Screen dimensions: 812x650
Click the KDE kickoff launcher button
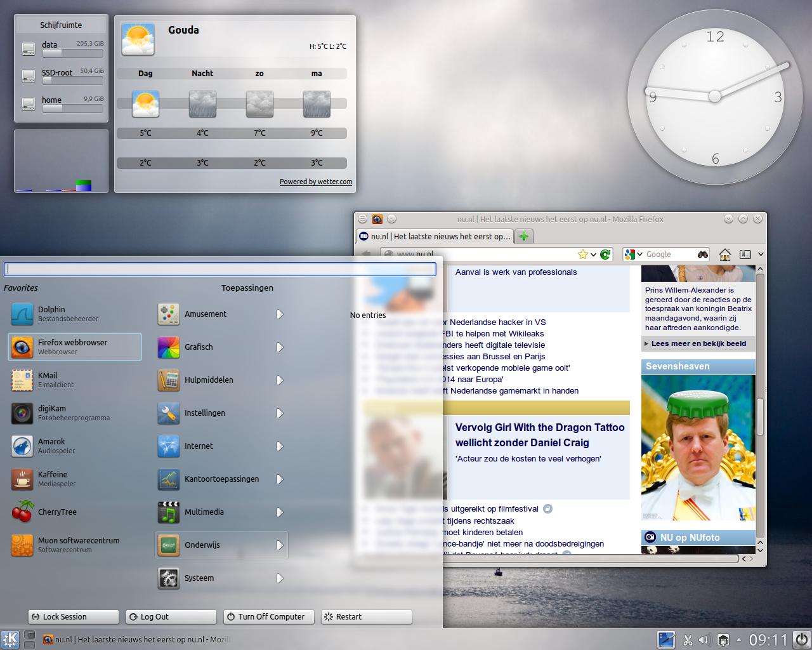10,639
